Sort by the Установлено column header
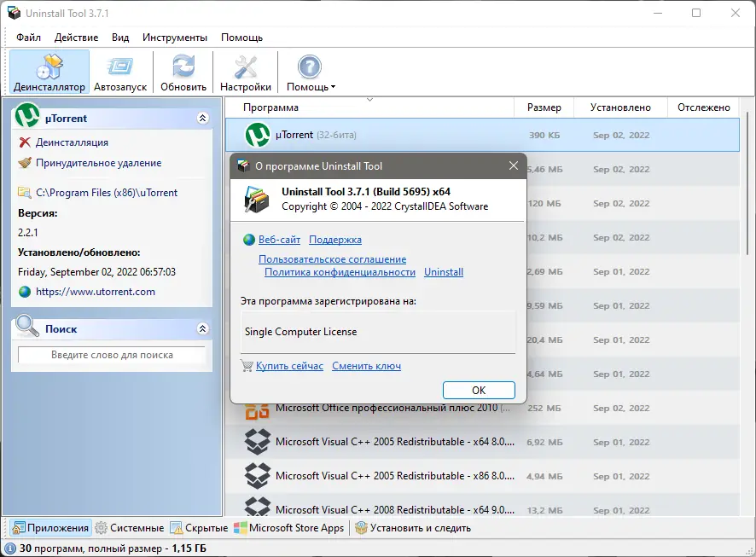The image size is (756, 557). pyautogui.click(x=620, y=107)
